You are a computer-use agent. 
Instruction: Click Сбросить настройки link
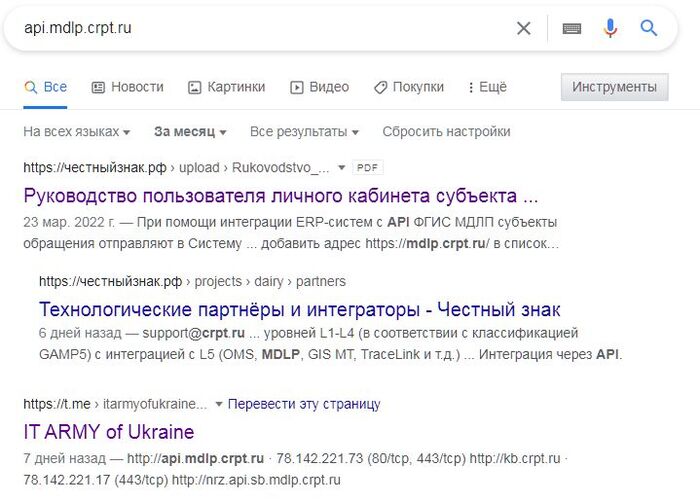tap(446, 132)
